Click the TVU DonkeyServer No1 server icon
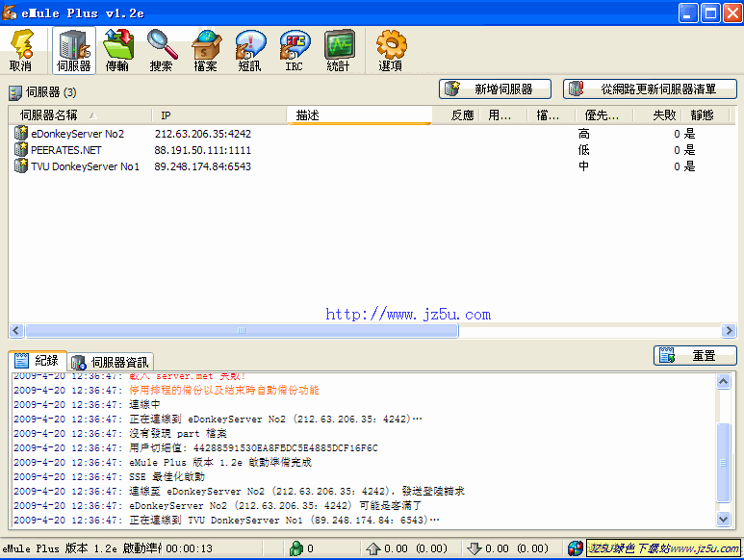 point(21,165)
